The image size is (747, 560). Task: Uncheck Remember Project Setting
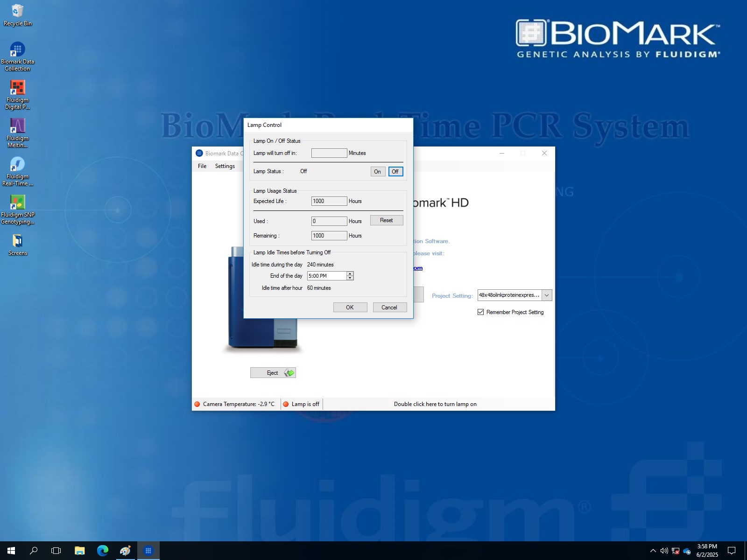(481, 312)
